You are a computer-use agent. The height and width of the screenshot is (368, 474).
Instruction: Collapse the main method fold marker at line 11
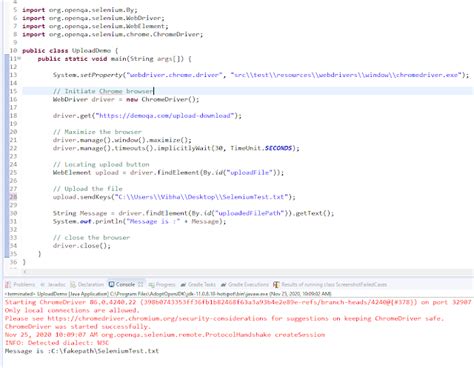19,59
